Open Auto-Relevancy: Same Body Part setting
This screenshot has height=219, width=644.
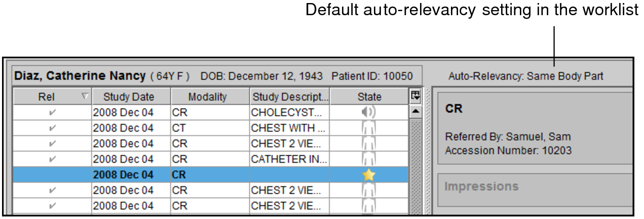click(x=525, y=76)
